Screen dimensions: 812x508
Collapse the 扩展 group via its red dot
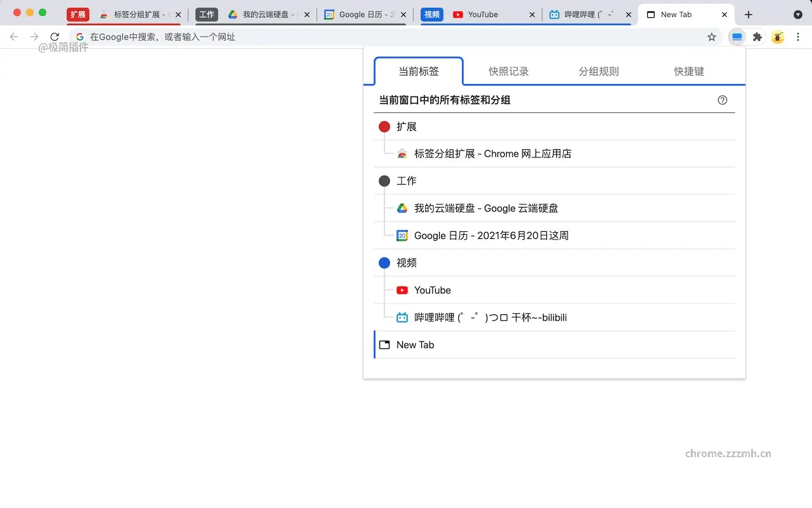tap(384, 126)
